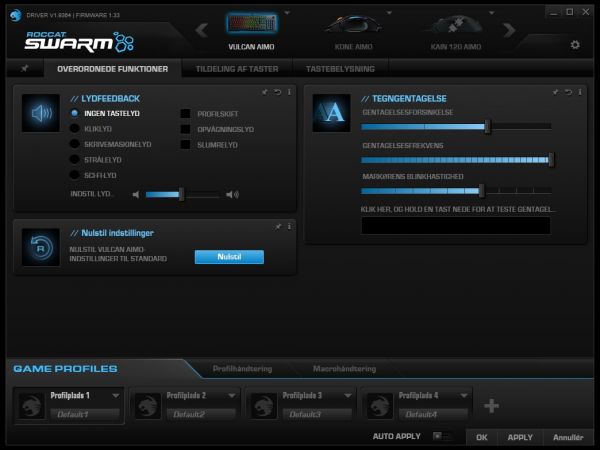Click the Apply button
The height and width of the screenshot is (450, 600).
pos(520,437)
